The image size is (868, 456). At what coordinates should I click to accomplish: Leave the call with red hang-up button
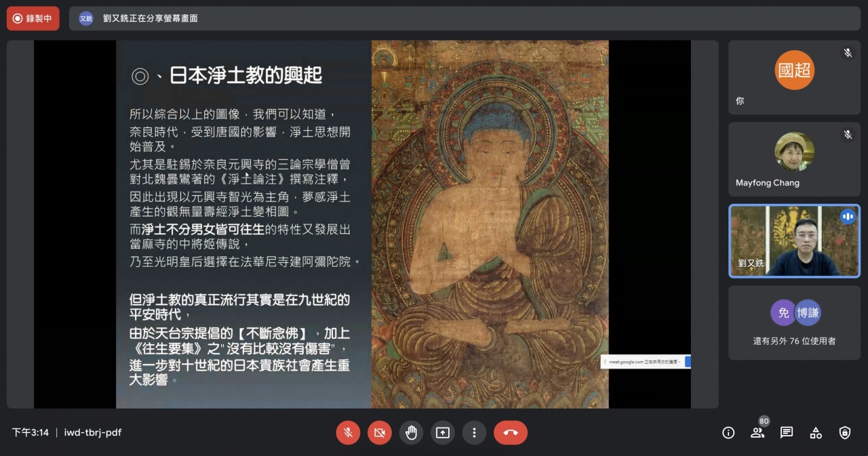(511, 432)
